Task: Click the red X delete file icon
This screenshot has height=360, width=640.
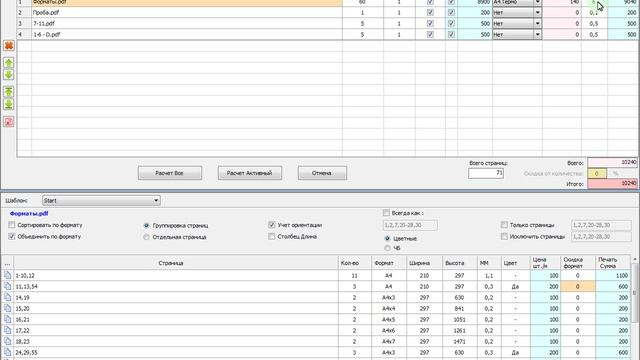Action: 9,46
